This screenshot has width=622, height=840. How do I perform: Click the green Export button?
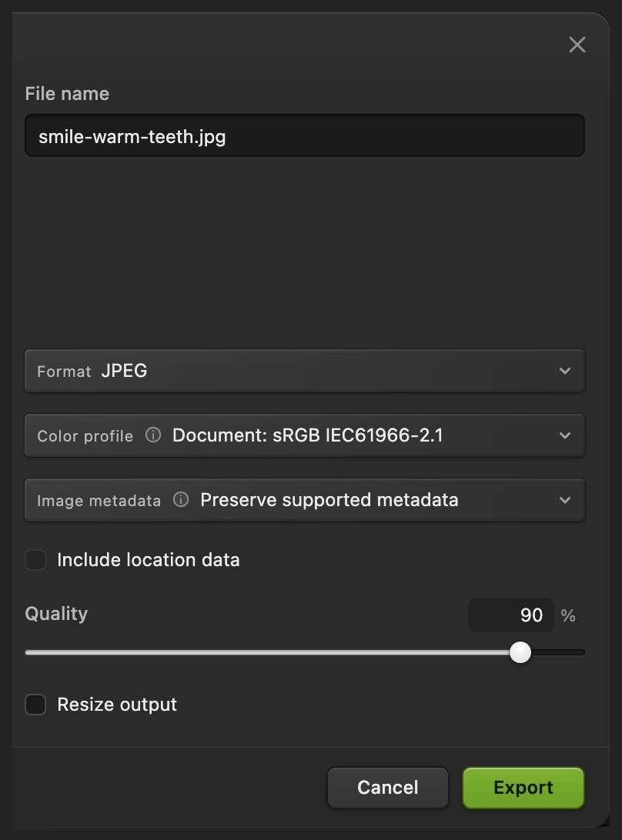point(523,788)
